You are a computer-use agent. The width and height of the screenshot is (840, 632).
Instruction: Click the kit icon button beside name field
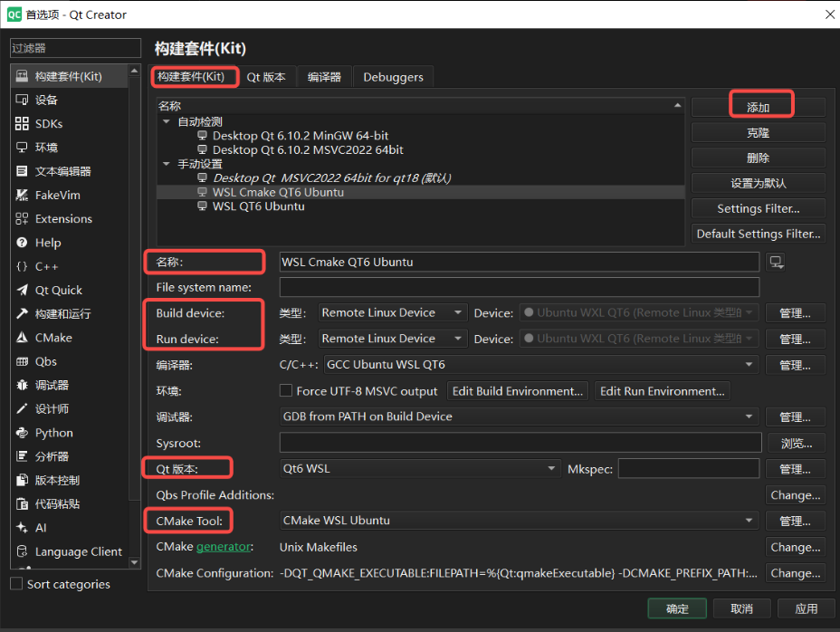pyautogui.click(x=776, y=263)
